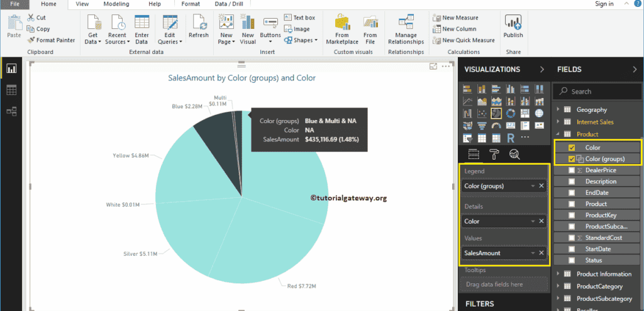644x311 pixels.
Task: Switch to Relationships view in sidebar
Action: point(11,111)
